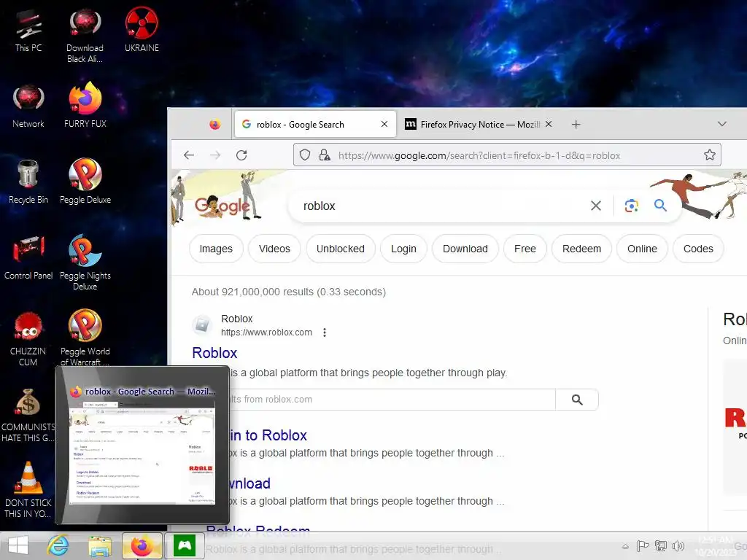Launch FURRY FUX Firefox shortcut
The width and height of the screenshot is (747, 560).
(x=85, y=106)
